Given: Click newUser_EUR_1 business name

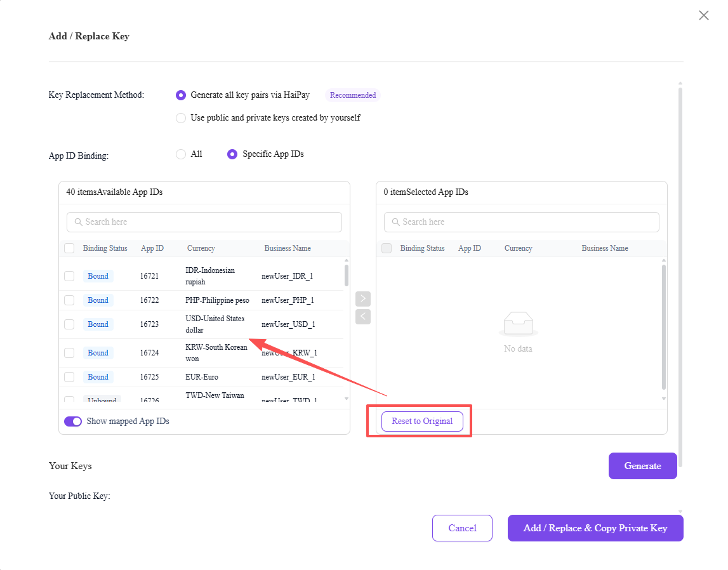Looking at the screenshot, I should (x=288, y=377).
